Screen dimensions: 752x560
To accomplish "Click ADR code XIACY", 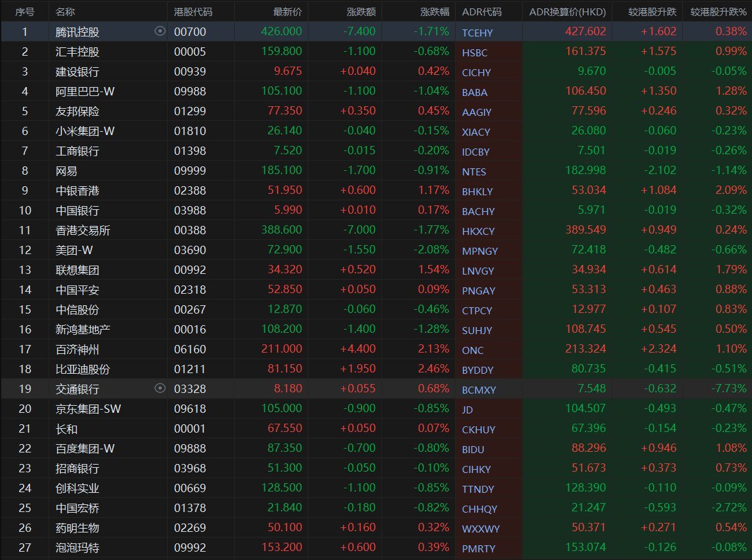I will [476, 132].
